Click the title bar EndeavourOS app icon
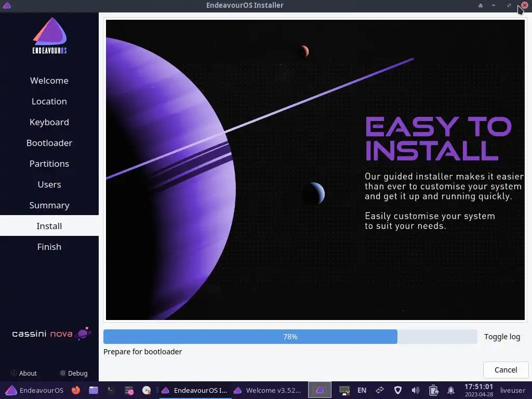 point(7,5)
